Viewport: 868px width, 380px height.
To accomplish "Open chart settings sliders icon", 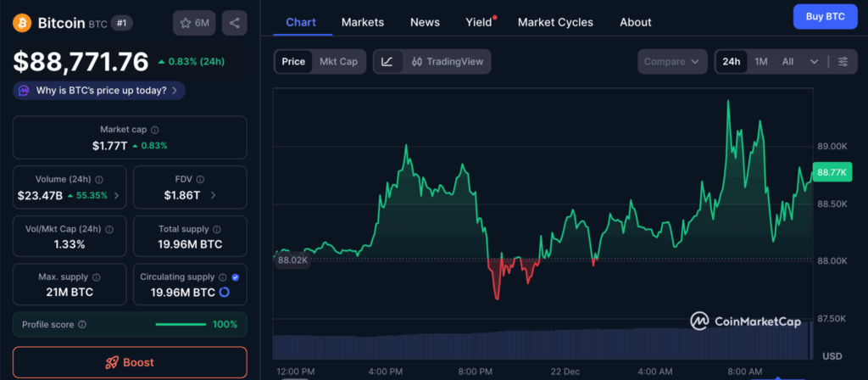I will (x=843, y=62).
